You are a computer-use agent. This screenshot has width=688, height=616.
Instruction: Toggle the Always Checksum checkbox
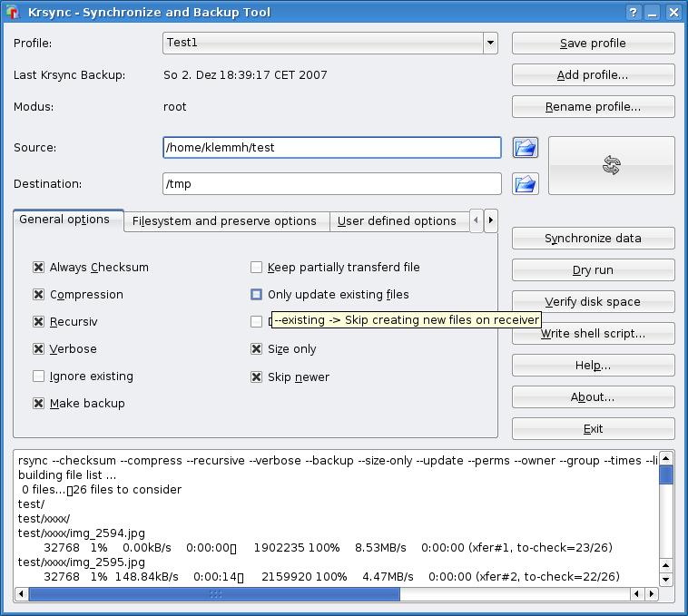(x=39, y=267)
